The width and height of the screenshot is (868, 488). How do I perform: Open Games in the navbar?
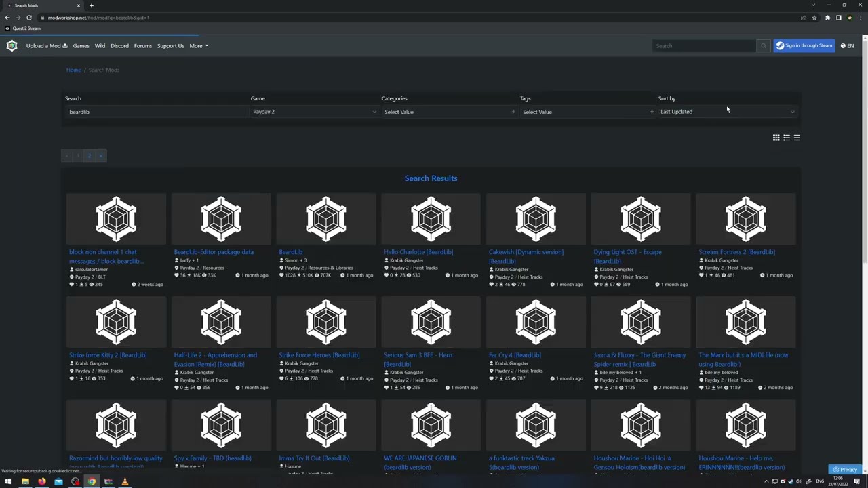tap(81, 46)
